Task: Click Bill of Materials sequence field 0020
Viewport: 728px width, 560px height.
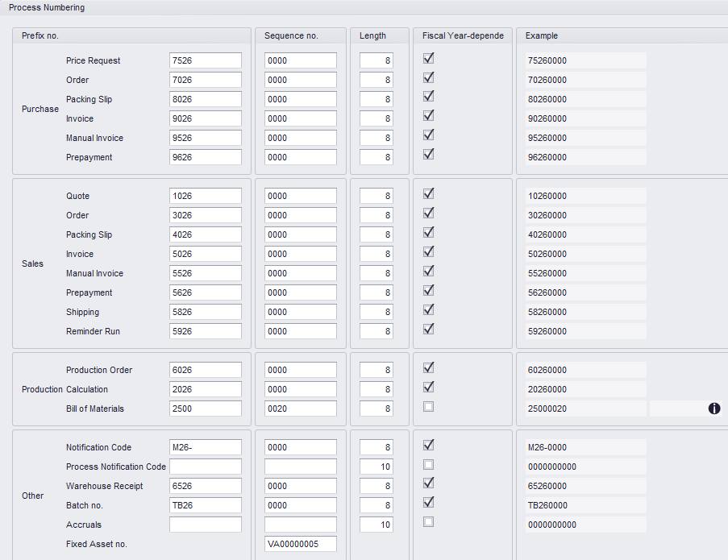Action: pos(300,409)
